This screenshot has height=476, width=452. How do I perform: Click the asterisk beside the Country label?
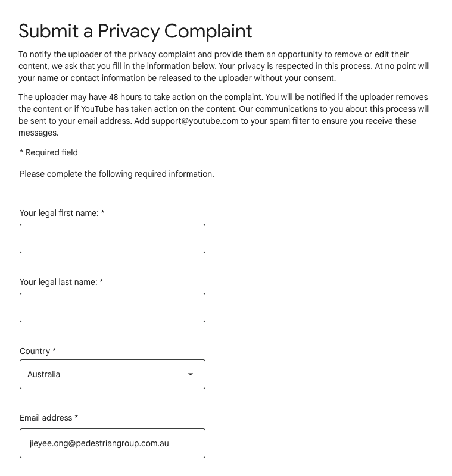pos(54,351)
